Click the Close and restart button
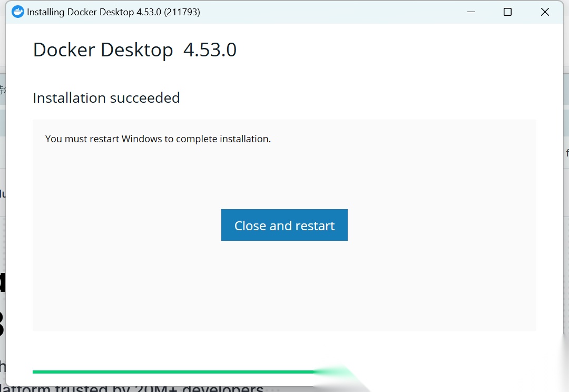This screenshot has height=392, width=569. click(x=284, y=225)
